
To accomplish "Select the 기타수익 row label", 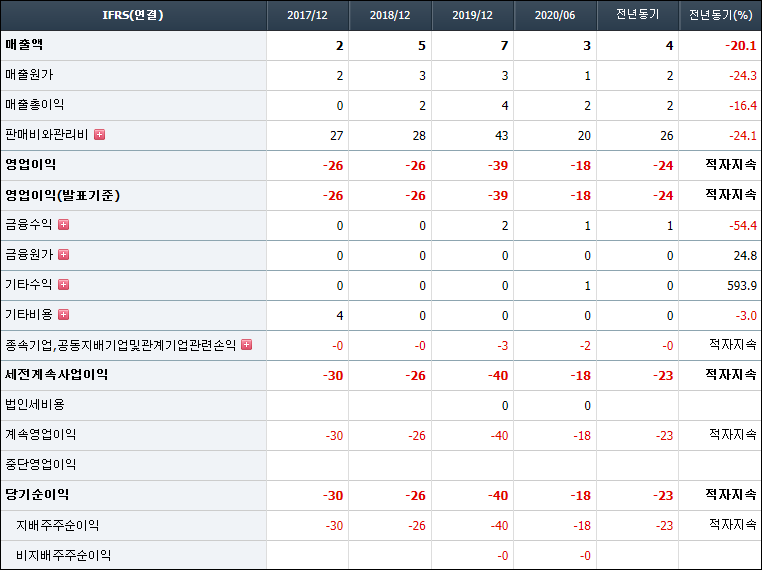I will click(x=29, y=284).
